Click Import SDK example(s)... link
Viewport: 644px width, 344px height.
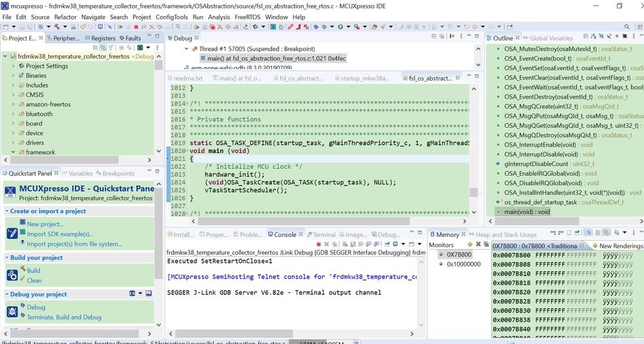tap(60, 234)
